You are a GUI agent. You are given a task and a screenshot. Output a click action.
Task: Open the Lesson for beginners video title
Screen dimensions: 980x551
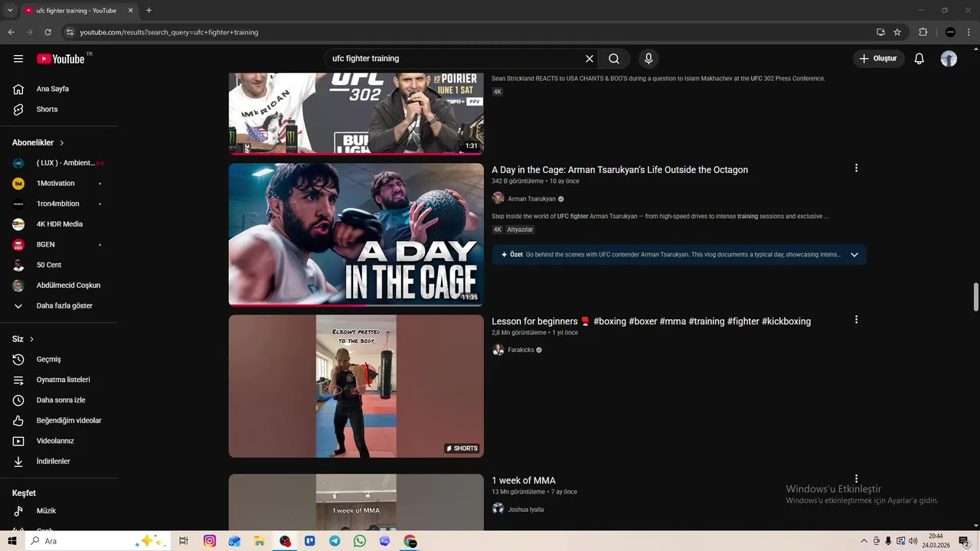coord(651,321)
